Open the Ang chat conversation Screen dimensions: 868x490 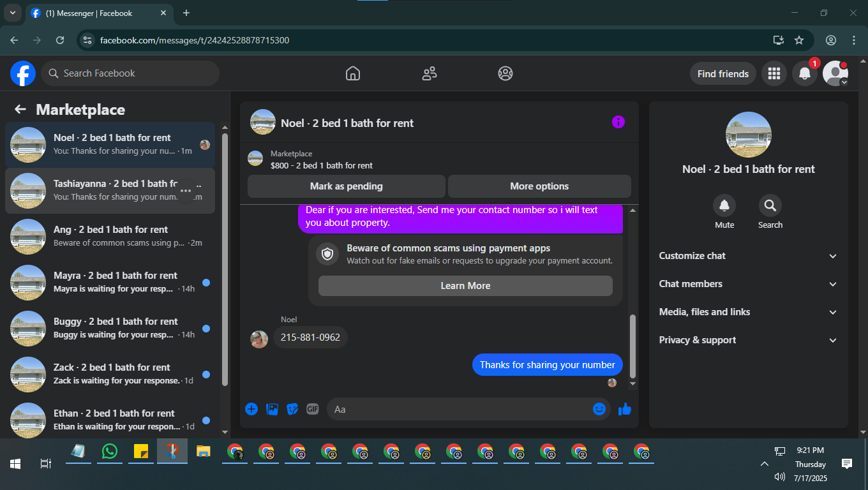pos(110,236)
